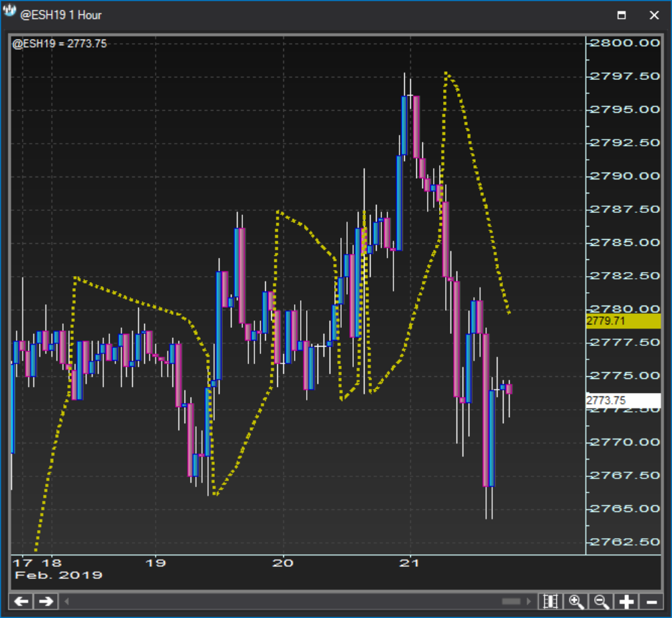Click the horizontal scrollbar thumb
This screenshot has height=618, width=672.
(511, 601)
